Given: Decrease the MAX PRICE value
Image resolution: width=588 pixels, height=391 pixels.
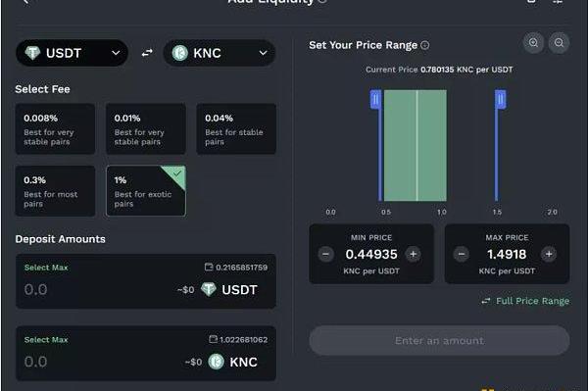Looking at the screenshot, I should (x=462, y=254).
